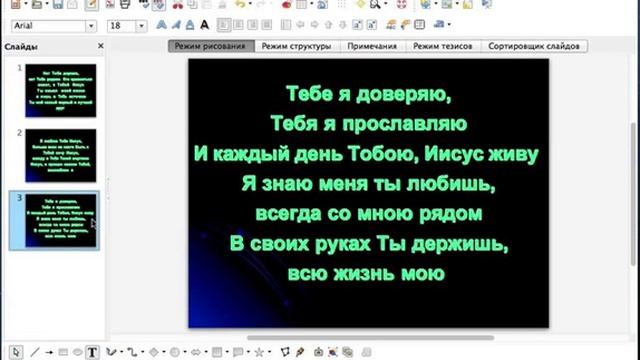Close the Слайды panel

click(101, 46)
